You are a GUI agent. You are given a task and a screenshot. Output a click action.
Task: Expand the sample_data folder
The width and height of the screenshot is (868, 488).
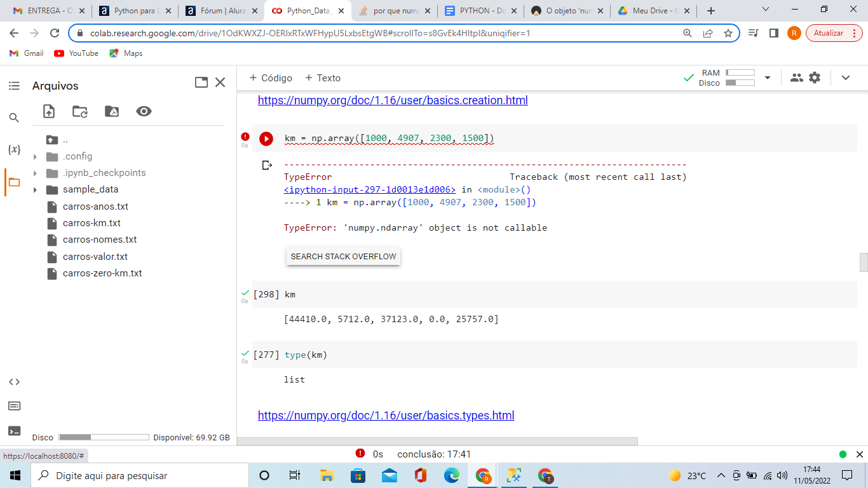[x=36, y=190]
